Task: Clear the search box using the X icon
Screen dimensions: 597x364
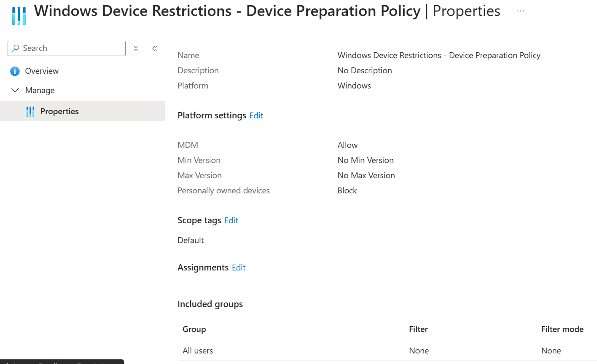Action: (136, 48)
